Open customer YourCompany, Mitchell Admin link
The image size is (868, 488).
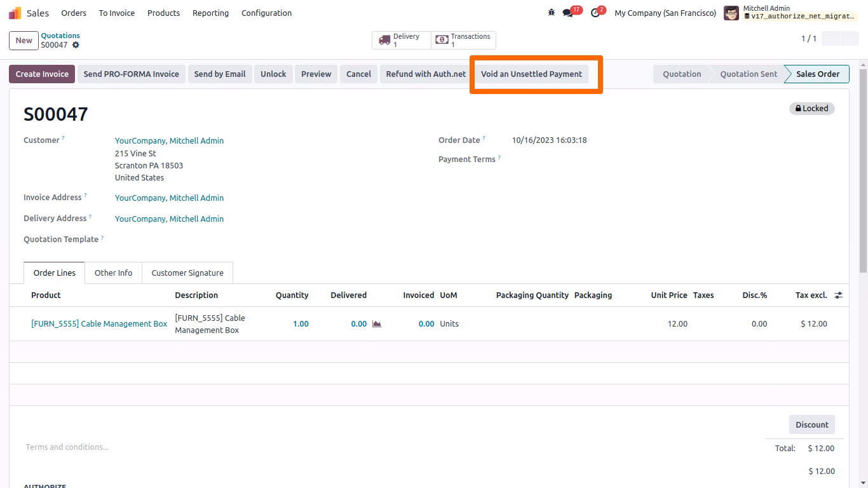(169, 141)
